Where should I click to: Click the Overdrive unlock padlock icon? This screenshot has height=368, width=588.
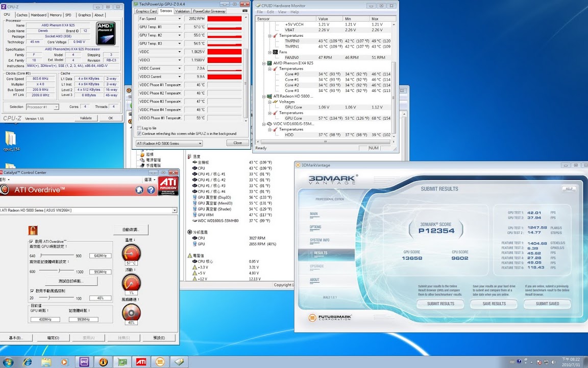click(x=33, y=230)
